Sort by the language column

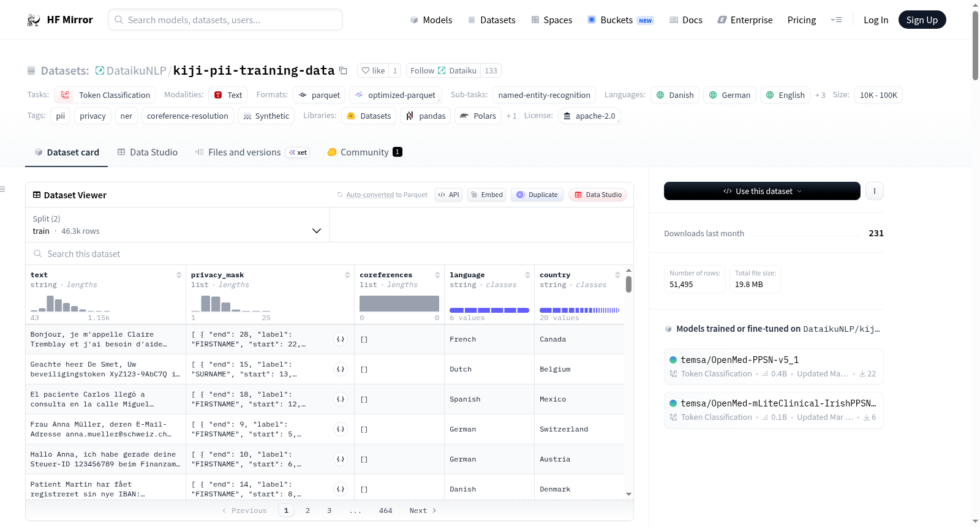[527, 275]
